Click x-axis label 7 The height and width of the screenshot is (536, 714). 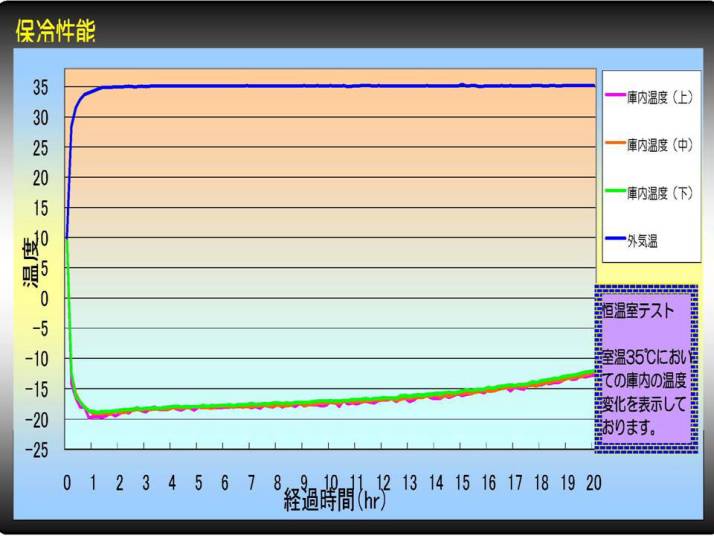251,483
